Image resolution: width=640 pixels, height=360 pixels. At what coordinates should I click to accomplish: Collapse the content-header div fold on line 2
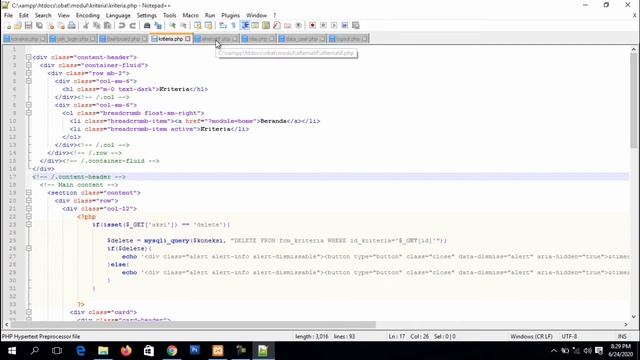tap(29, 57)
